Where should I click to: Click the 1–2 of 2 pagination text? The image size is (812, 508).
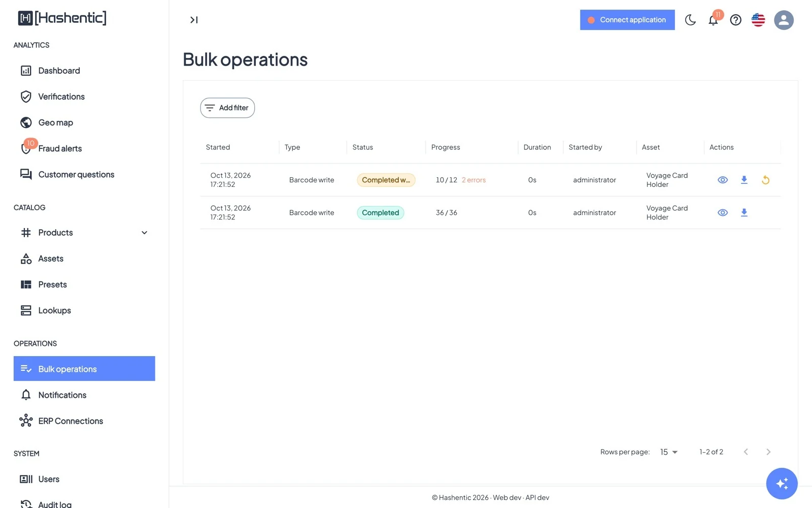click(711, 452)
